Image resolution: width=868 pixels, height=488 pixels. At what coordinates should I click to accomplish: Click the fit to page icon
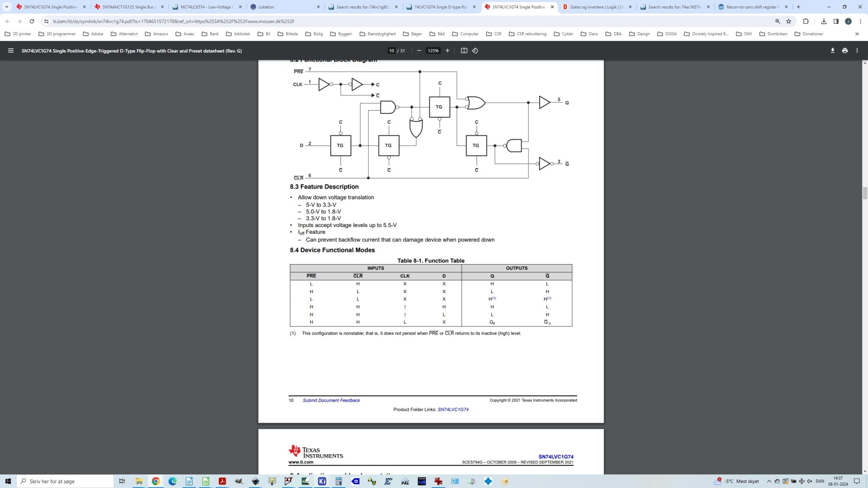[464, 50]
